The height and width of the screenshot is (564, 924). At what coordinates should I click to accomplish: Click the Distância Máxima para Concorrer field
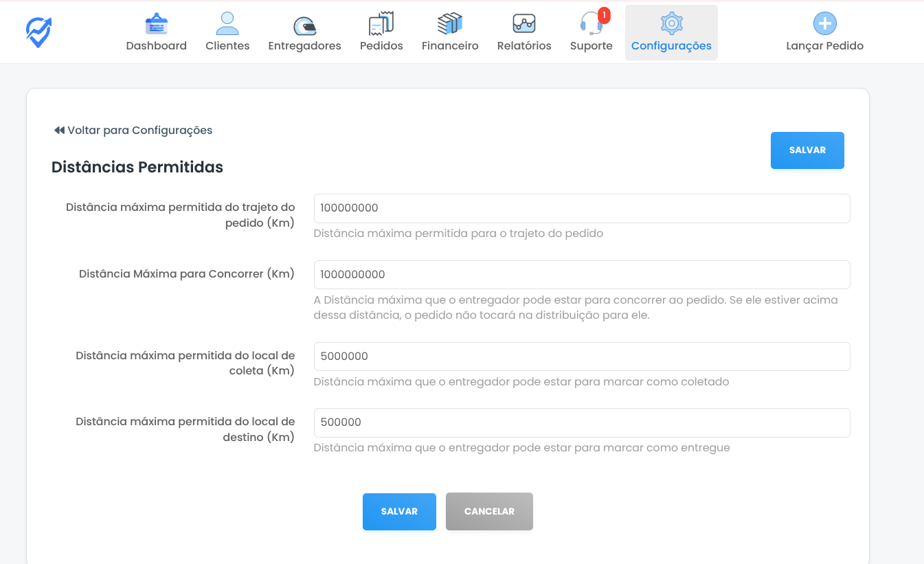pos(582,275)
